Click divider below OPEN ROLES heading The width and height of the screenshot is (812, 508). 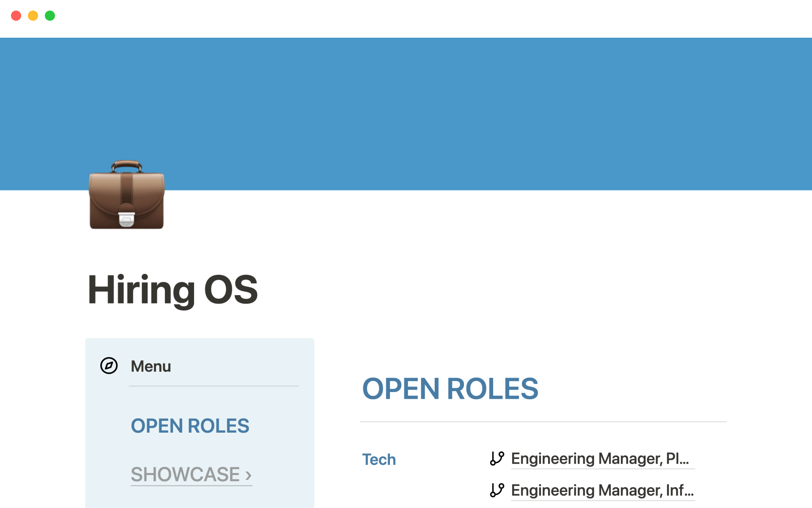(x=543, y=422)
